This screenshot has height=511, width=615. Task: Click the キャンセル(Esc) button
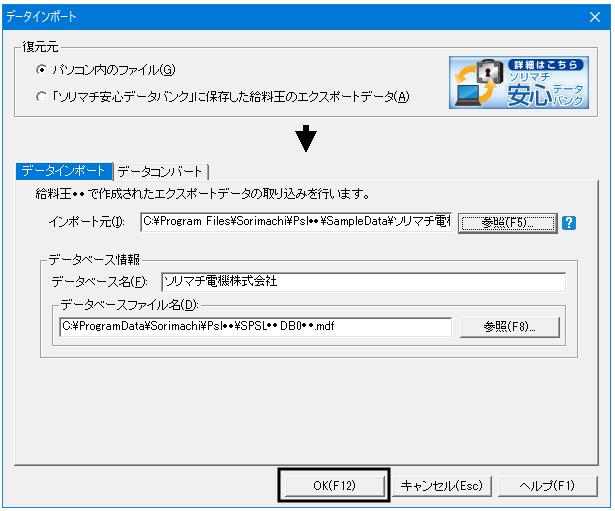click(442, 486)
